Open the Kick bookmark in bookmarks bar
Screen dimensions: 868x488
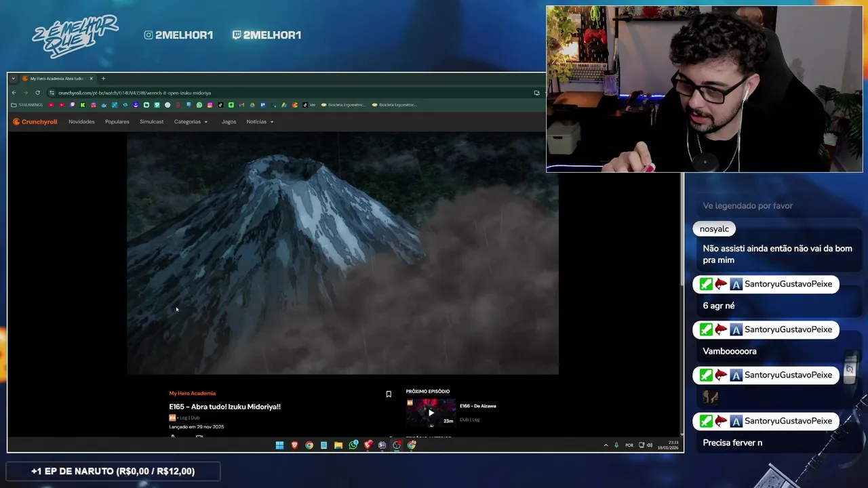[x=83, y=105]
